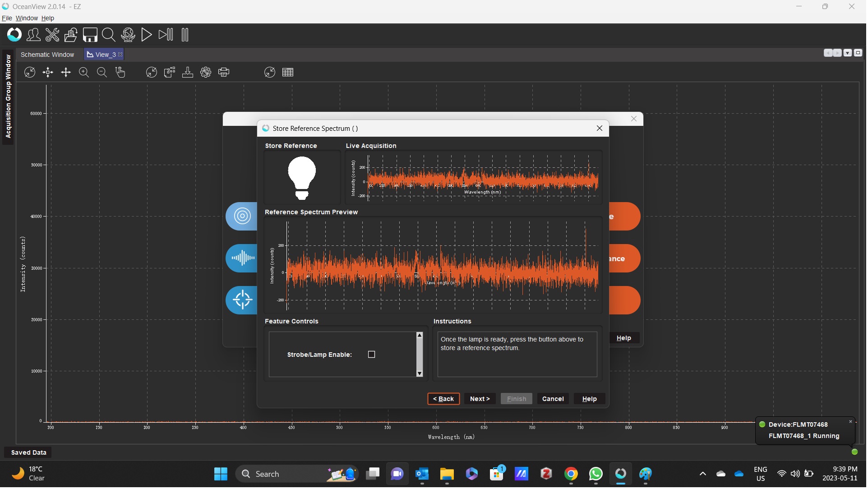Click the play acquisition icon in the top toolbar
This screenshot has height=489, width=868.
tap(147, 35)
